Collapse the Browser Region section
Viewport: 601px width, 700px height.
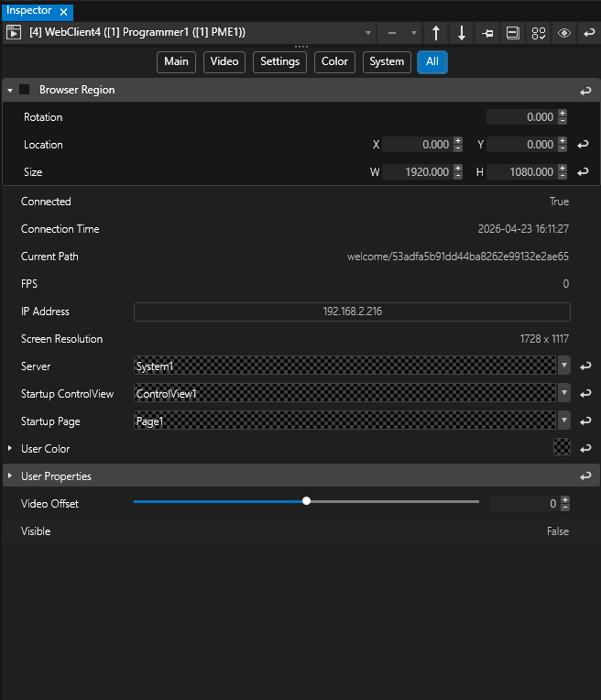(x=10, y=90)
